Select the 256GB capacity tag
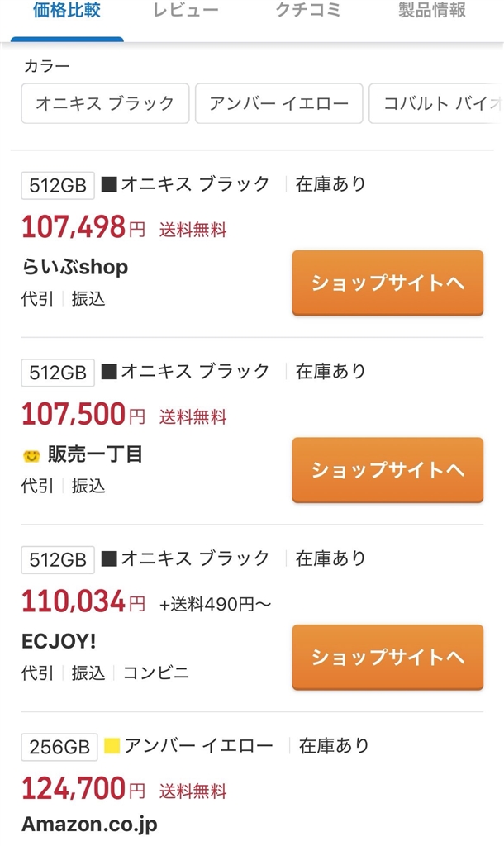This screenshot has width=504, height=846. [59, 747]
